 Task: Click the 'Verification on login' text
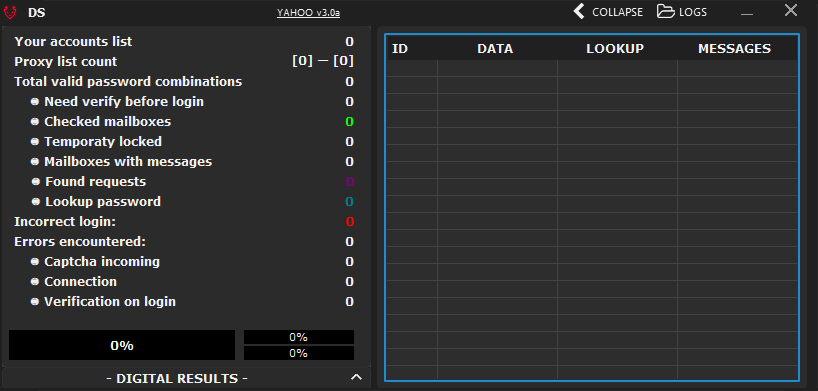pos(110,302)
